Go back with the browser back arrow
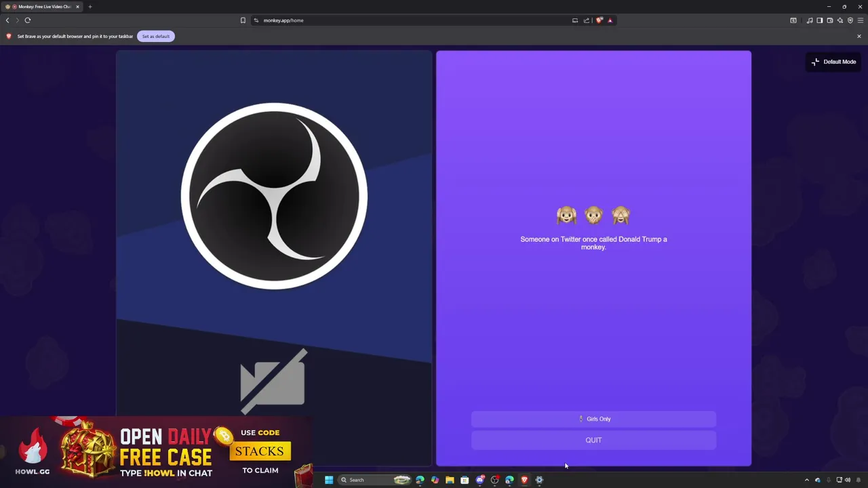868x488 pixels. [x=7, y=20]
